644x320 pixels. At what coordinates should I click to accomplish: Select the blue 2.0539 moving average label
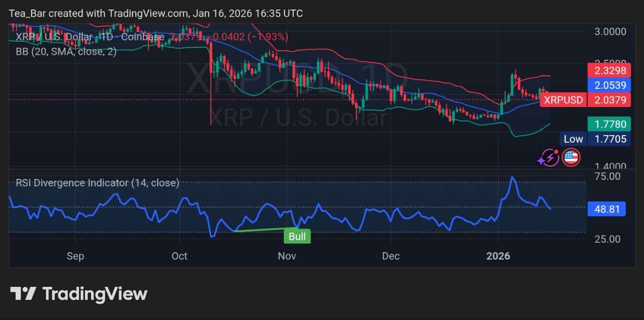[x=609, y=85]
